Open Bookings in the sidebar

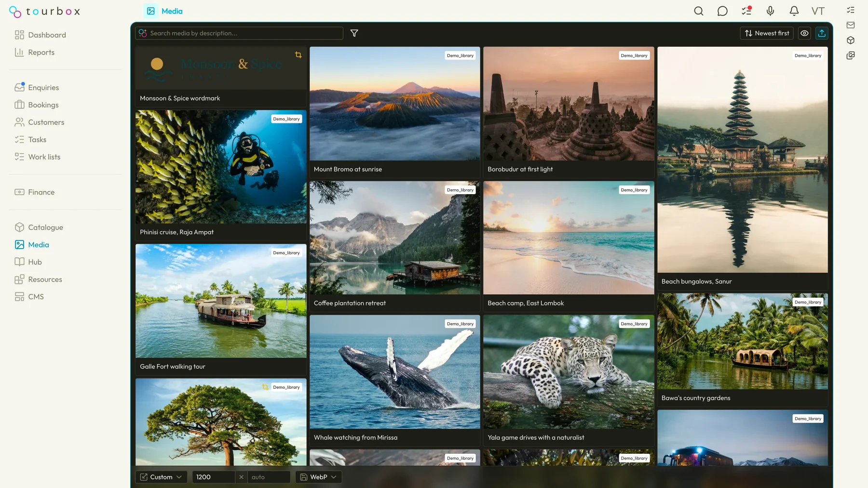click(x=37, y=105)
